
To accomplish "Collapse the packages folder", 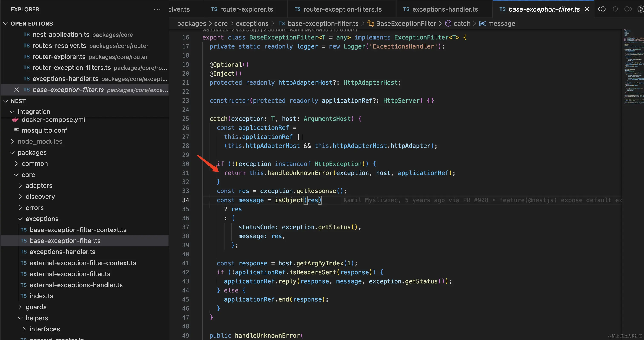I will point(12,152).
